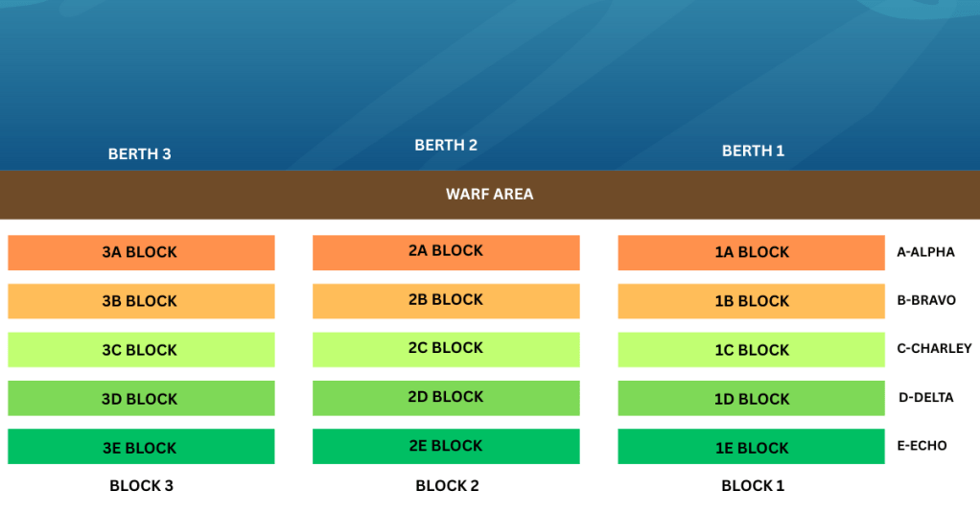Click the A-ALPHA legend label

tap(925, 252)
